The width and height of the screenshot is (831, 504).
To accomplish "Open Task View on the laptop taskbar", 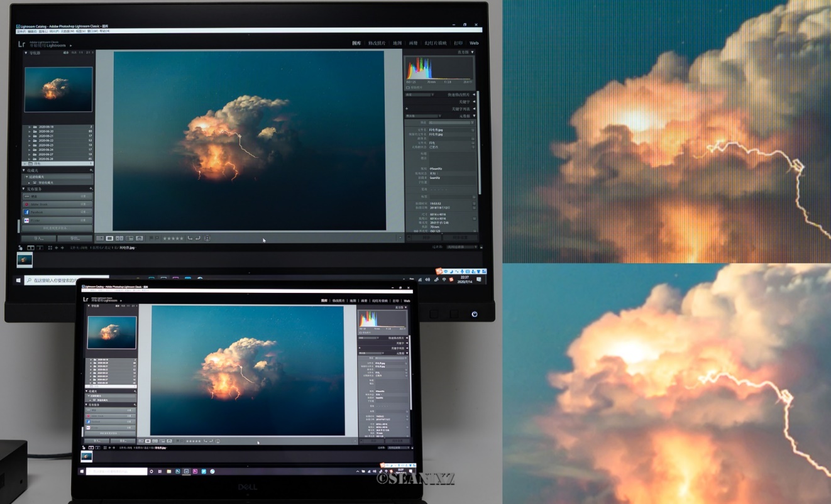I will click(x=160, y=471).
